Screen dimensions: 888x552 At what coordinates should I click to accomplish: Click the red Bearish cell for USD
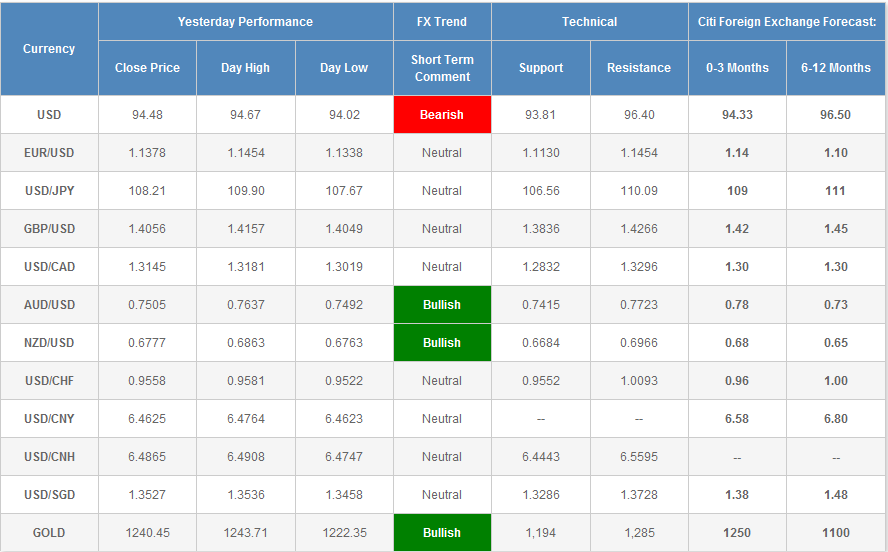coord(442,115)
